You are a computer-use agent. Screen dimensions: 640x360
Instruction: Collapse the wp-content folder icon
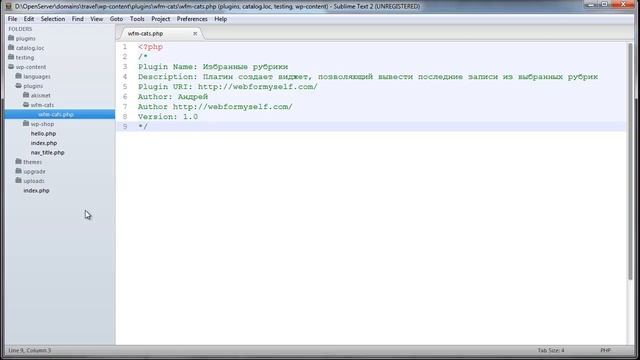click(11, 67)
